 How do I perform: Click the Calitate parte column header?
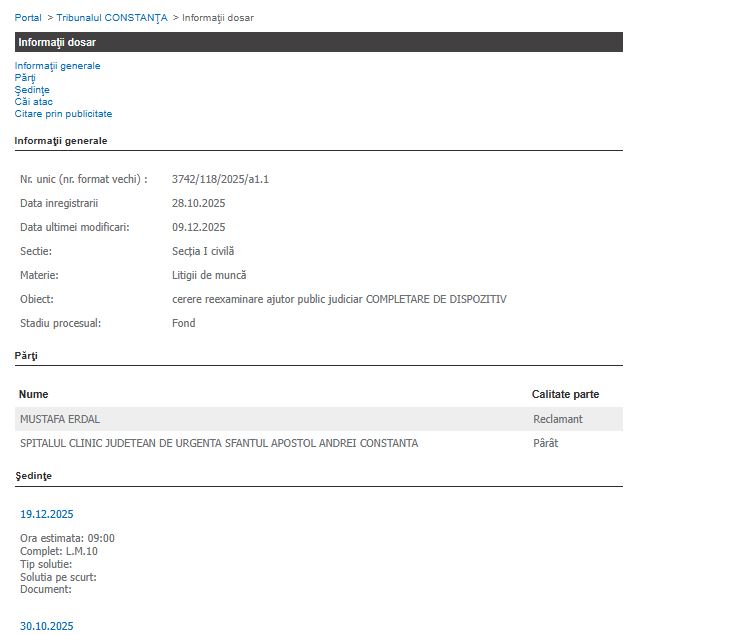coord(565,394)
